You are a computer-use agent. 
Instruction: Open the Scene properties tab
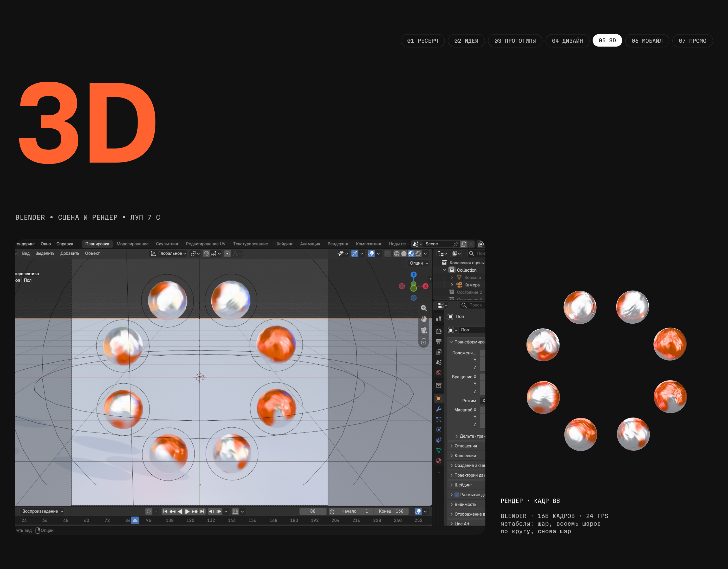439,362
